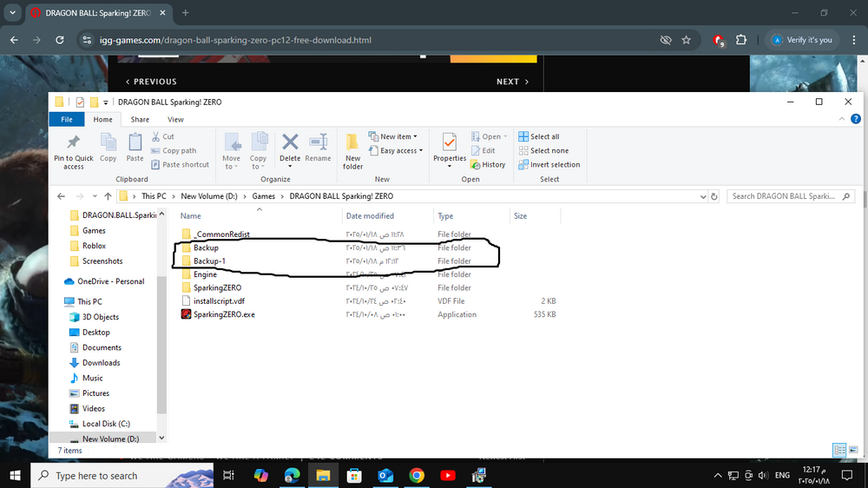Click the NEXT post link
Screen dimensions: 868x488
[x=513, y=82]
